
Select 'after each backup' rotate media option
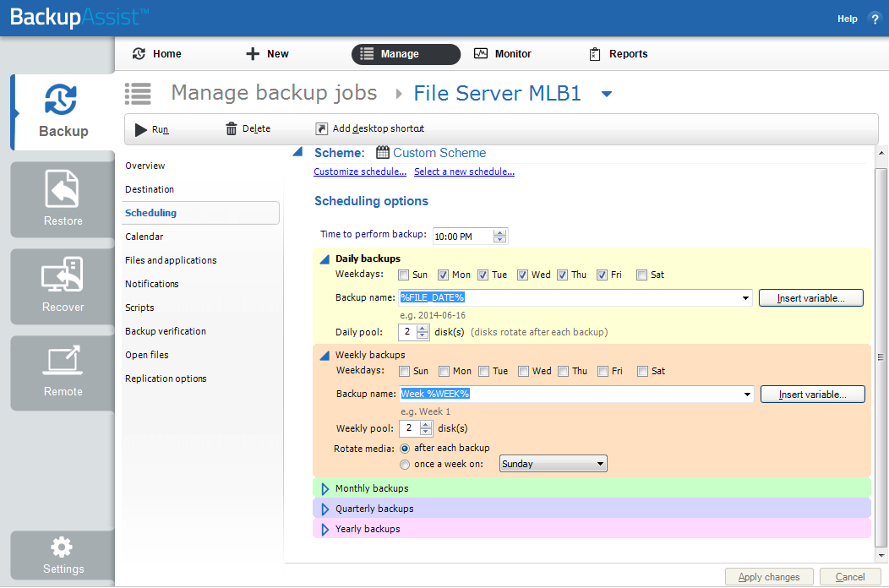(405, 449)
